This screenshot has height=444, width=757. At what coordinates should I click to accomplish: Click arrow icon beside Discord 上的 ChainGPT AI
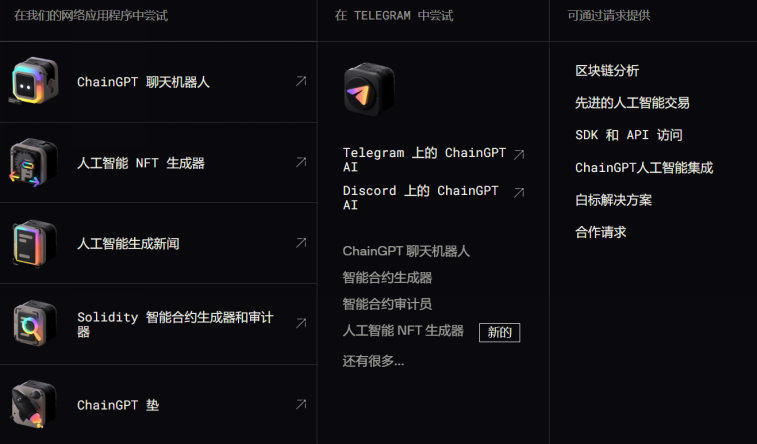click(519, 193)
